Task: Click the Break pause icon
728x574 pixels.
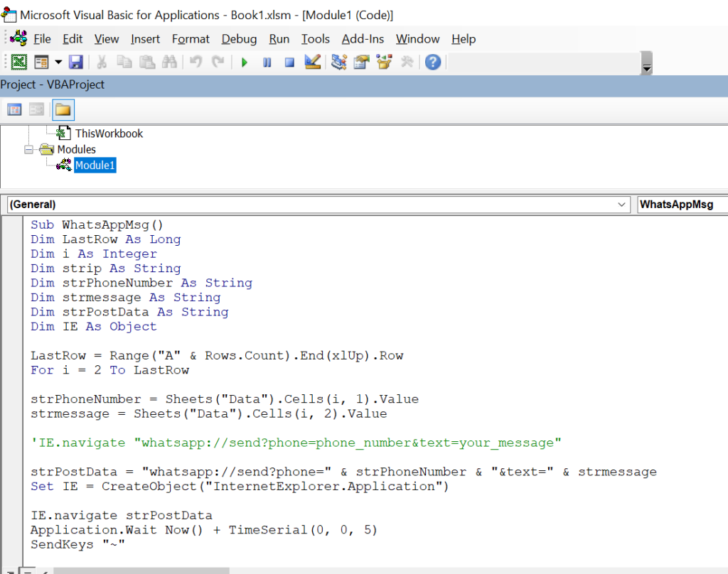Action: tap(267, 62)
